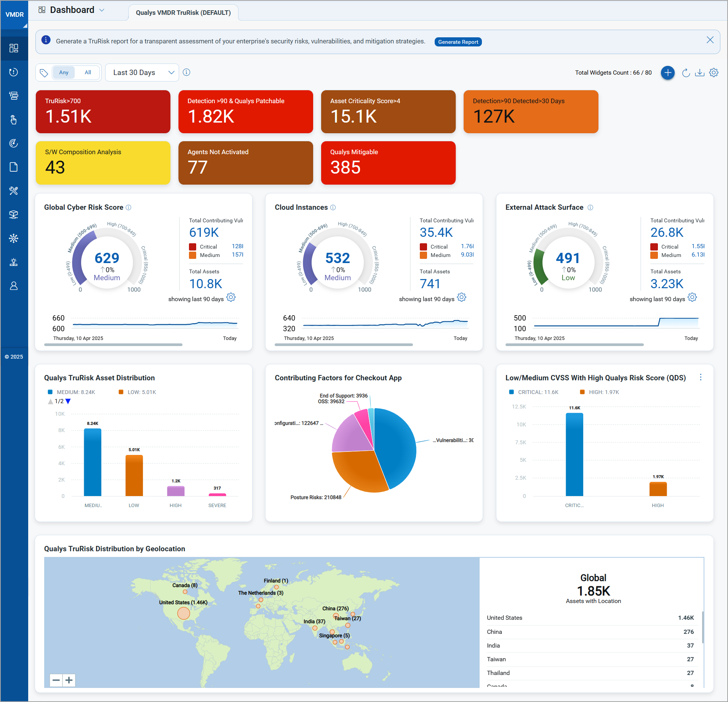Viewport: 728px width, 702px height.
Task: Open the TruRisk>700 count card
Action: coord(103,112)
